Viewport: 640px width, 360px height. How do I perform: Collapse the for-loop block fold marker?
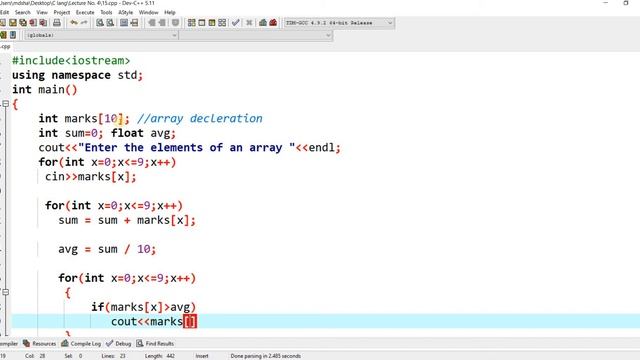pos(5,292)
